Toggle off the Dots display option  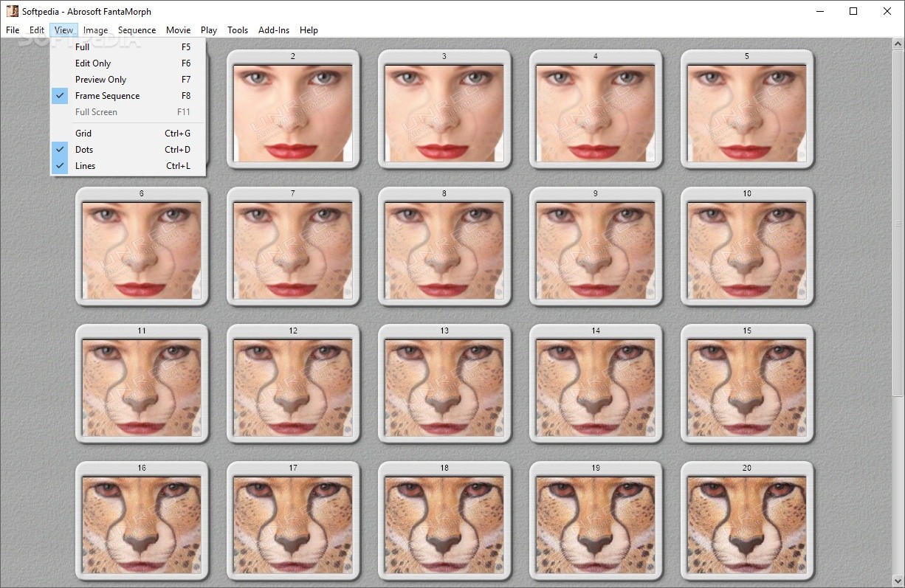[128, 150]
